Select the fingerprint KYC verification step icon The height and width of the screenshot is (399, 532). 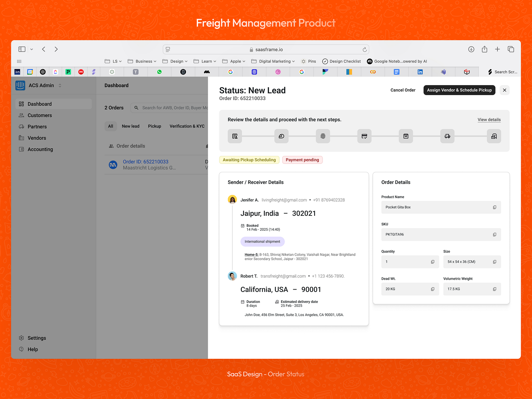coord(323,136)
